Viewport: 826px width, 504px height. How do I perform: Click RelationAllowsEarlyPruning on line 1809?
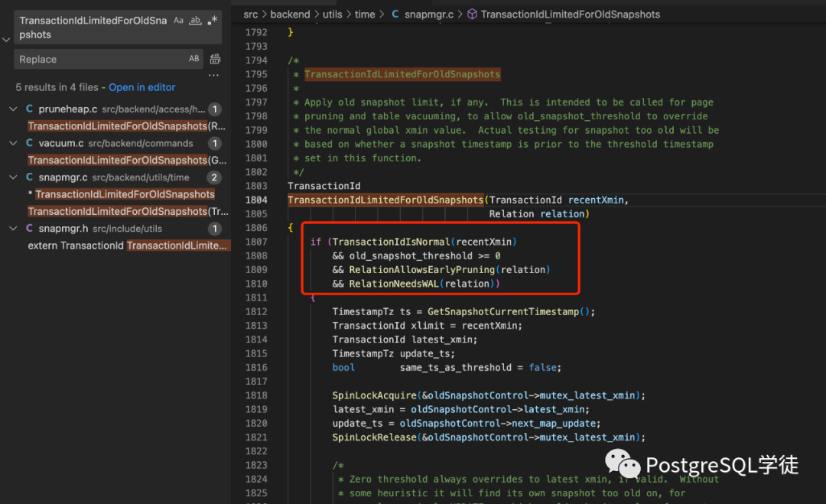[422, 270]
